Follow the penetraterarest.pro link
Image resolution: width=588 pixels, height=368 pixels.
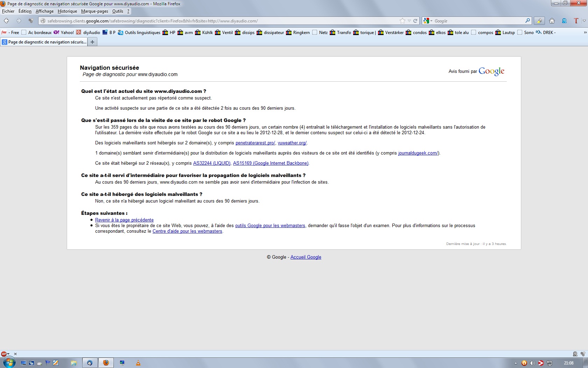255,143
